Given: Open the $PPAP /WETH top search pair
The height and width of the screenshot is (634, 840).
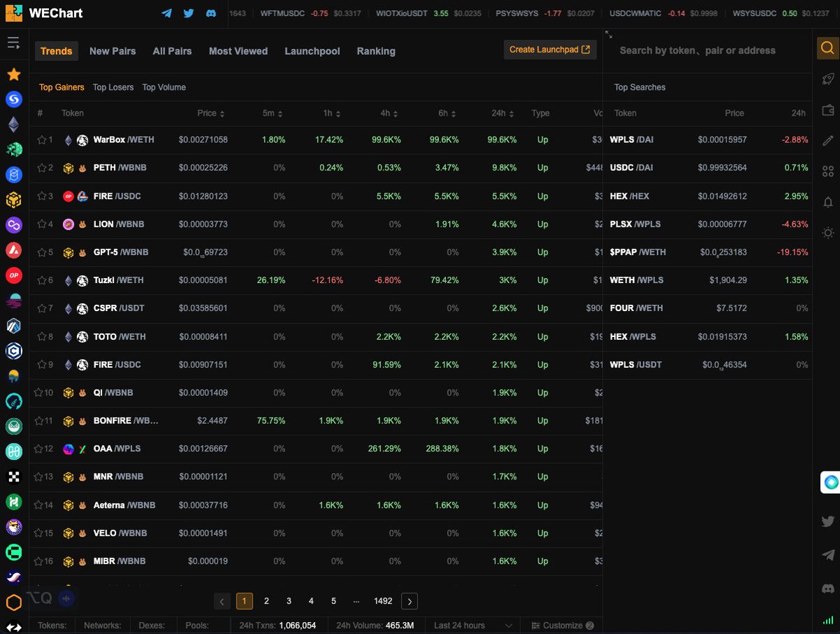Looking at the screenshot, I should [x=708, y=252].
